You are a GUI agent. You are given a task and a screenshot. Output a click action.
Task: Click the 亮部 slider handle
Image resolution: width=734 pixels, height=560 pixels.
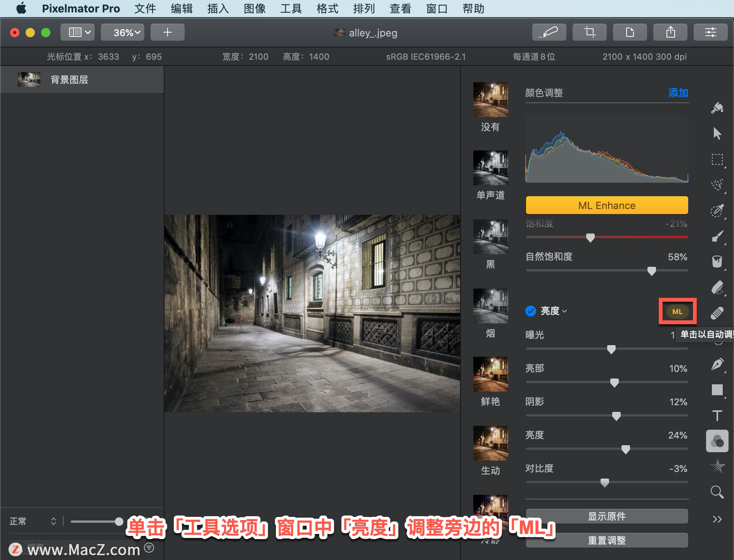615,383
